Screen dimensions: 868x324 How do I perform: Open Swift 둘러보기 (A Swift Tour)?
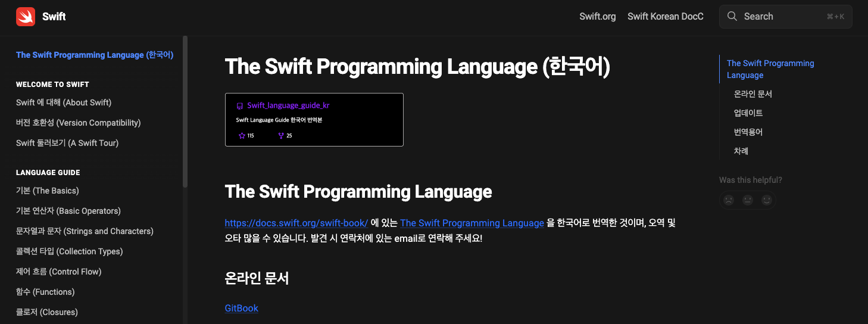[x=67, y=143]
